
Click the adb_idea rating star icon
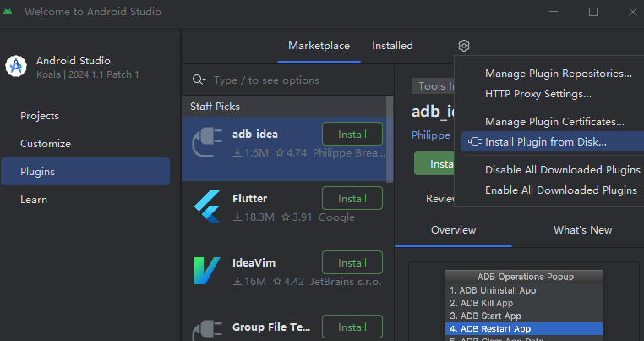point(280,153)
